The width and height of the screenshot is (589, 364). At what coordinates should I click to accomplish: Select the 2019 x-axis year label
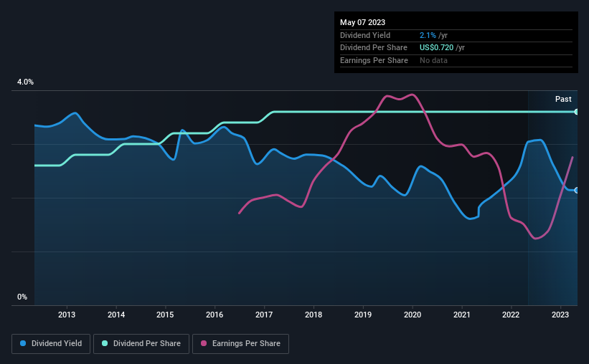pos(363,315)
